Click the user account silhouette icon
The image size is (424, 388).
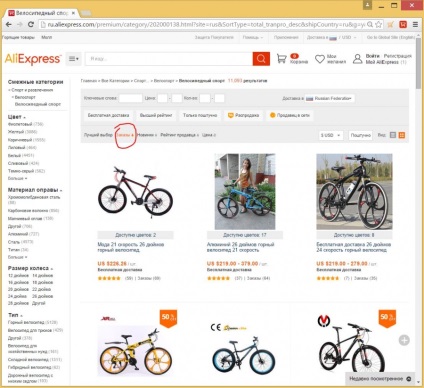coord(357,59)
